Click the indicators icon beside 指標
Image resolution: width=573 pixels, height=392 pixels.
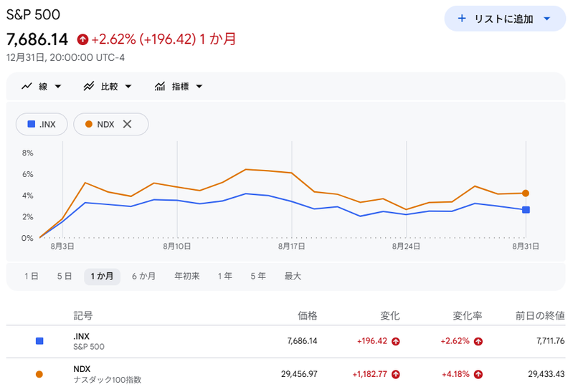point(160,86)
